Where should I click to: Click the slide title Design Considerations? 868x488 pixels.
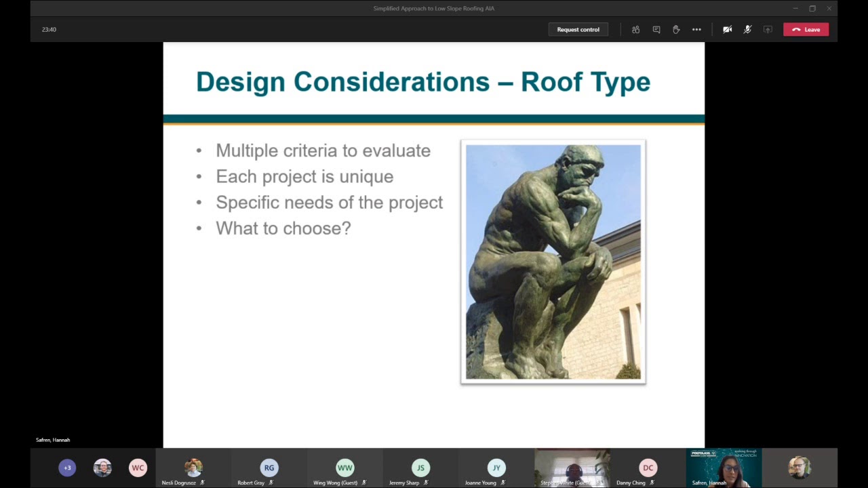pyautogui.click(x=423, y=82)
